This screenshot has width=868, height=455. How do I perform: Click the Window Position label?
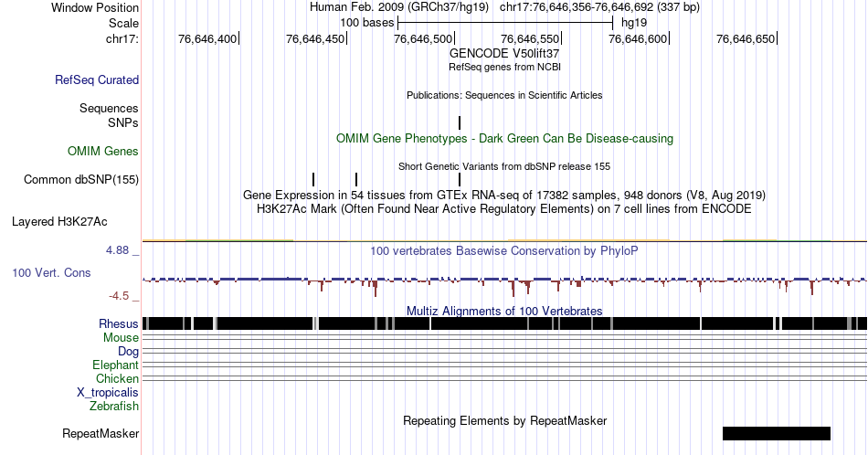pyautogui.click(x=95, y=7)
